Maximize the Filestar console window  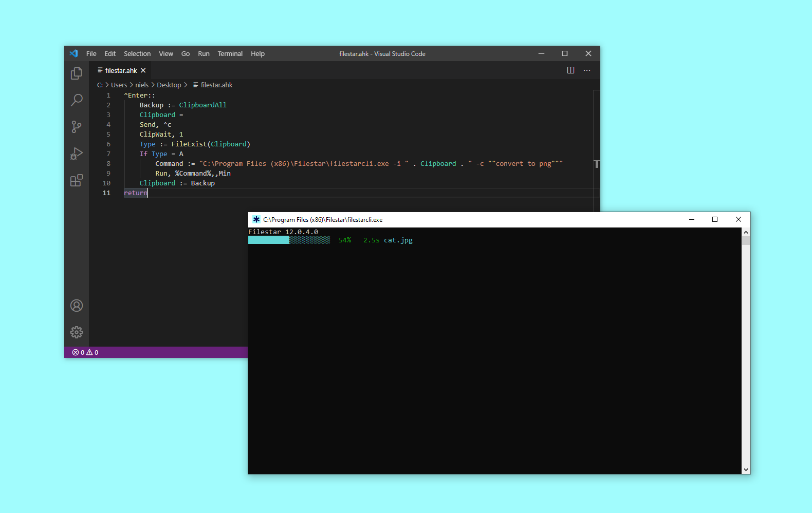click(x=715, y=219)
